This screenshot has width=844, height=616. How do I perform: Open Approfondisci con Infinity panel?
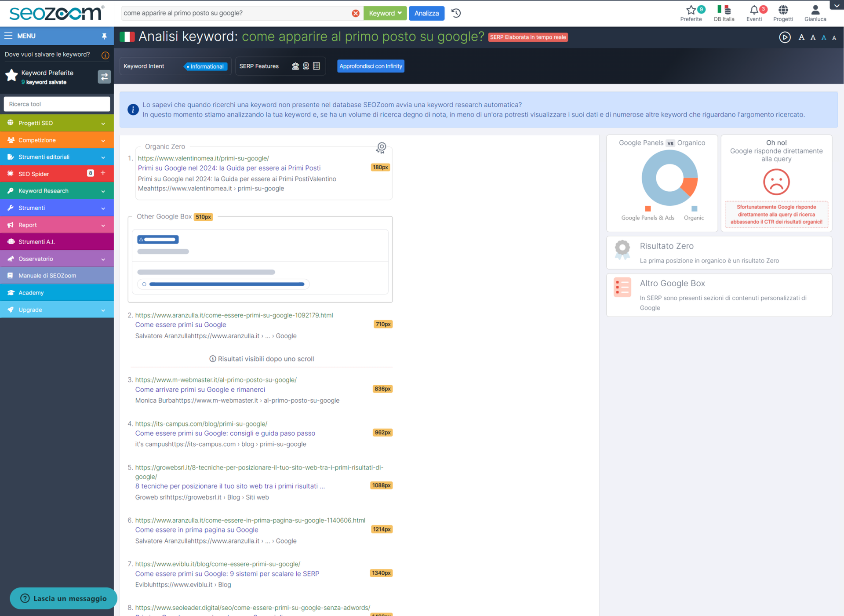coord(370,66)
